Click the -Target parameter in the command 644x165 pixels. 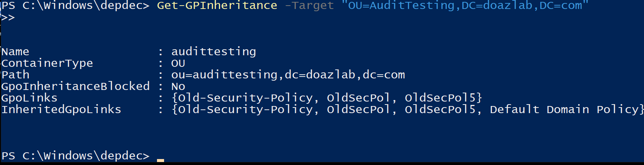coord(309,5)
